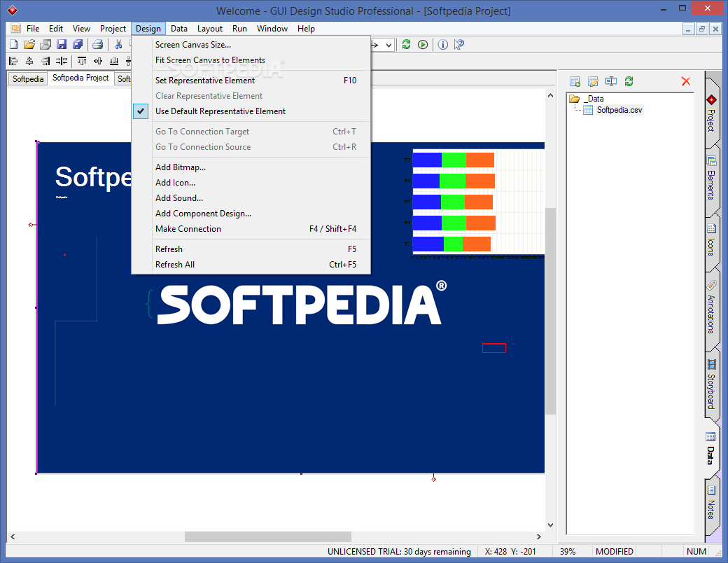Choose Set Representative Element entry
Image resolution: width=728 pixels, height=563 pixels.
[x=251, y=81]
